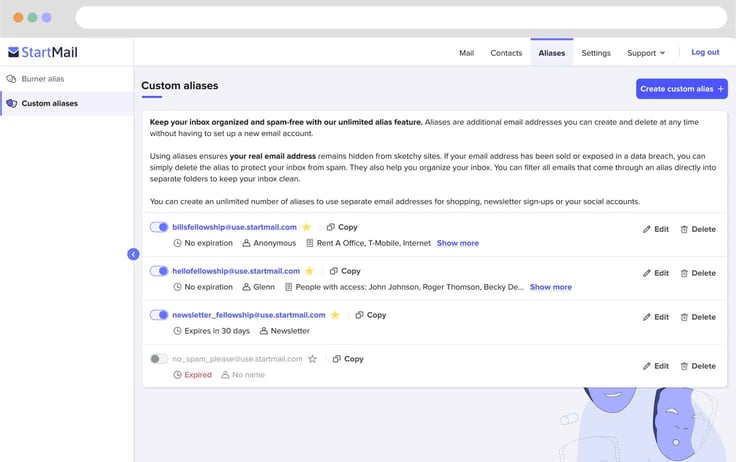Show more notes for hellofellowship alias
This screenshot has height=462, width=736.
(551, 287)
